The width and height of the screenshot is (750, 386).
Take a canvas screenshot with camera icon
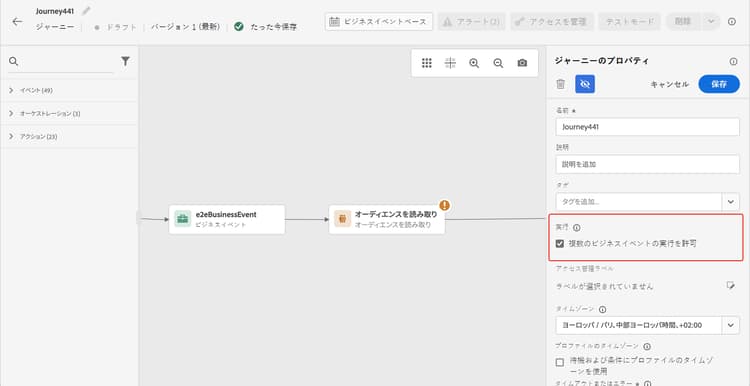point(522,63)
